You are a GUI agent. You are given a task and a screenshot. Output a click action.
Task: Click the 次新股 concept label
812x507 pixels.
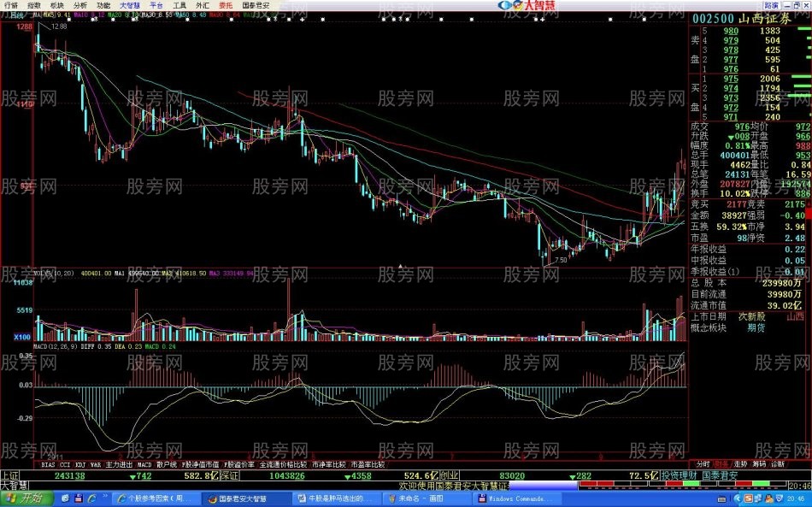pos(751,316)
